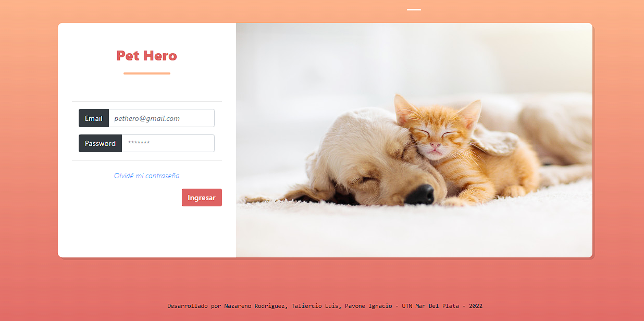The height and width of the screenshot is (321, 644).
Task: Click the divider line below Password field
Action: point(147,160)
